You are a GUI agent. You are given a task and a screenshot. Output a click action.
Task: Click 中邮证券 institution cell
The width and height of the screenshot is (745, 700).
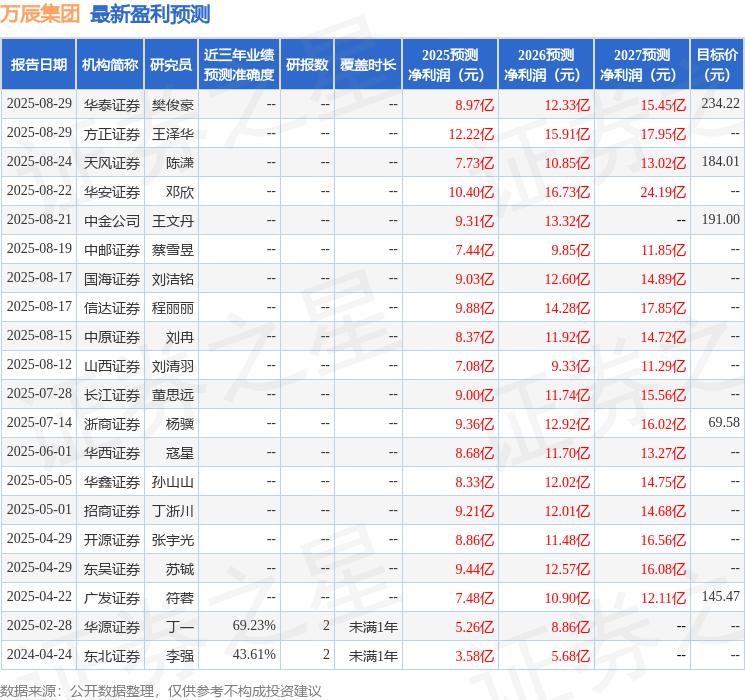pyautogui.click(x=112, y=250)
